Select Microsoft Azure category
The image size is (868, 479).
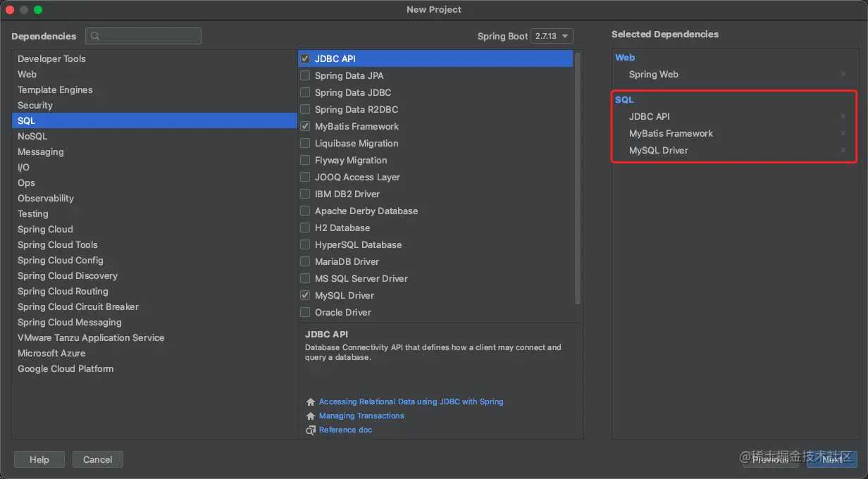click(154, 353)
